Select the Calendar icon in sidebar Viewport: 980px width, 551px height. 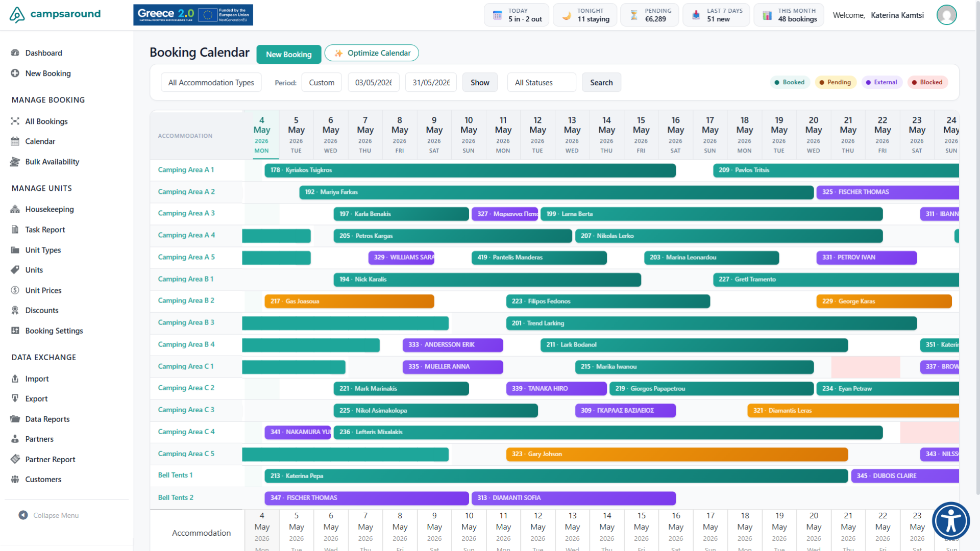15,141
